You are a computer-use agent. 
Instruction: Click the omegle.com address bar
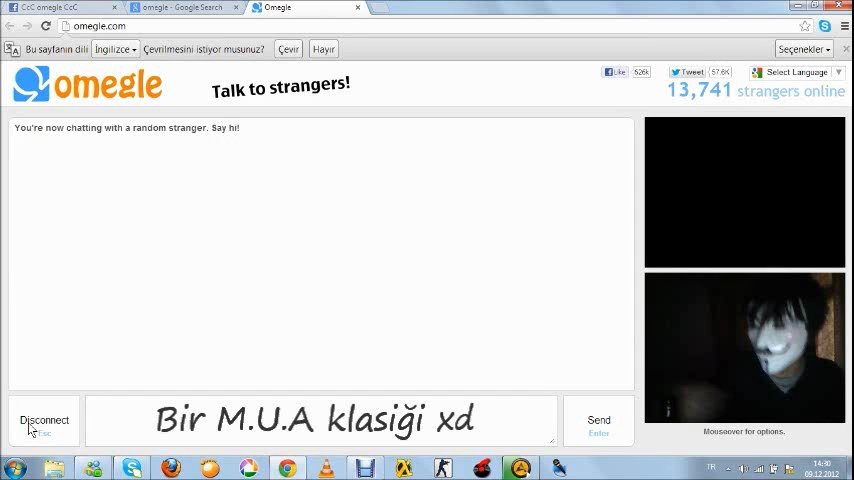430,26
